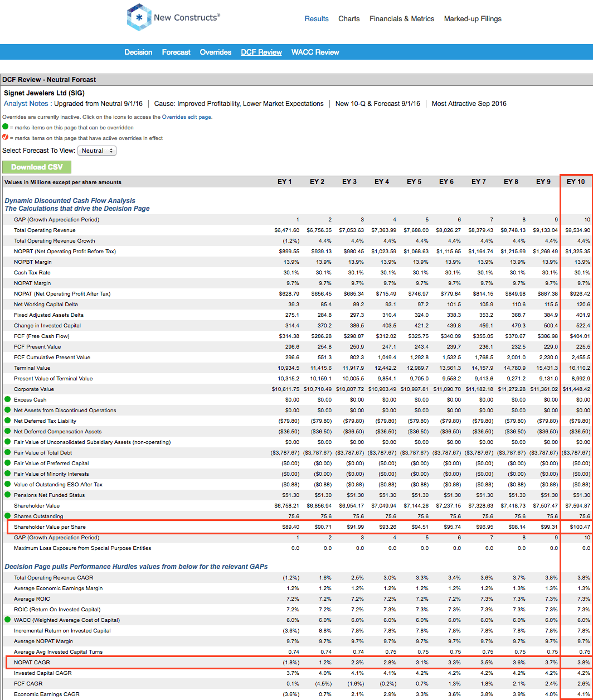Click override dot for Fair Value of Minority Interests
Viewport: 593px width, 700px height.
[7, 474]
